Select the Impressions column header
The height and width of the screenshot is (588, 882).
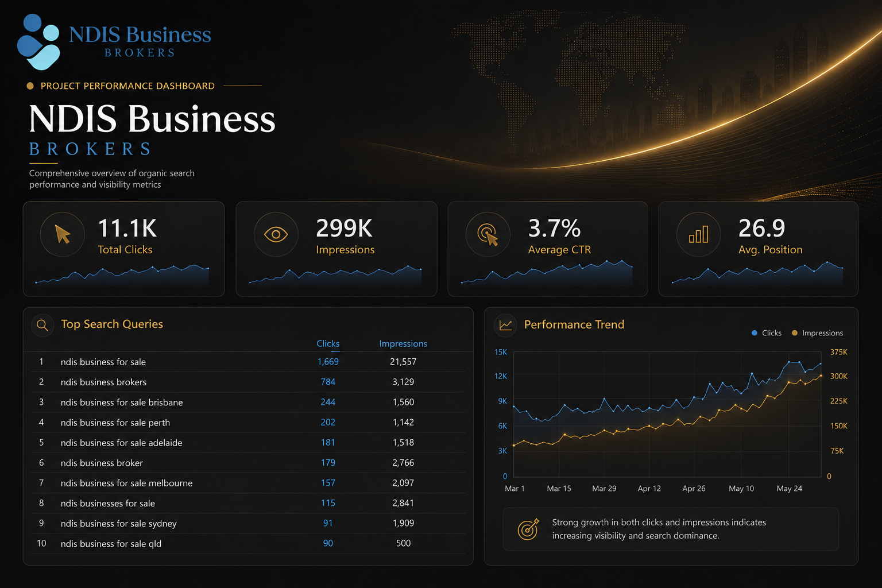click(x=403, y=343)
